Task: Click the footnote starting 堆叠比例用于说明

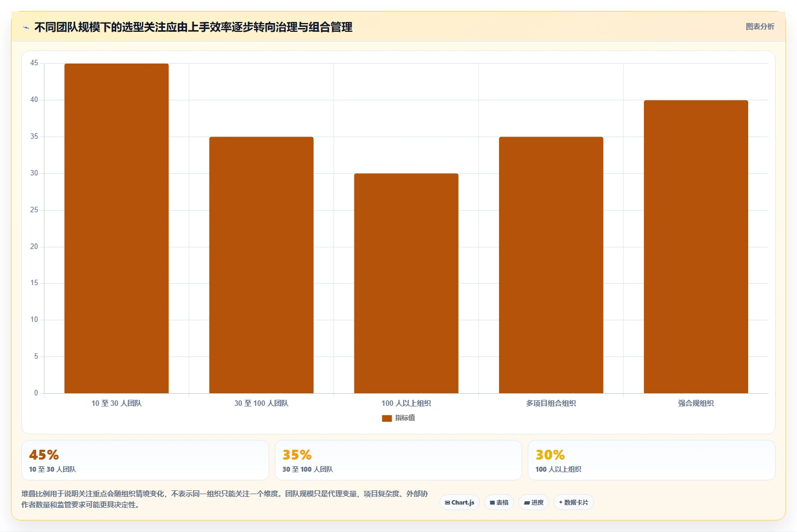Action: [225, 499]
